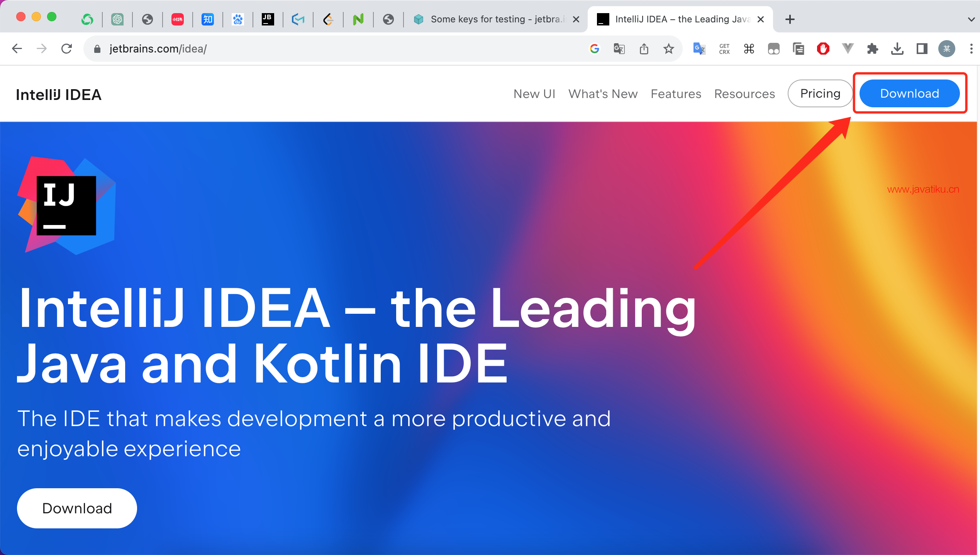Click the translate page icon in address bar
Image resolution: width=980 pixels, height=555 pixels.
tap(619, 49)
